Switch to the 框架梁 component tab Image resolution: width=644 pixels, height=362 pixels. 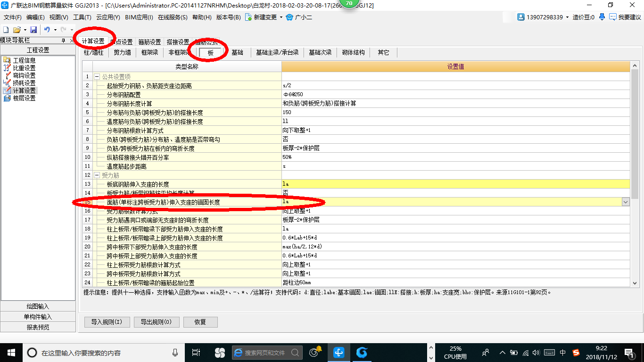click(x=150, y=52)
